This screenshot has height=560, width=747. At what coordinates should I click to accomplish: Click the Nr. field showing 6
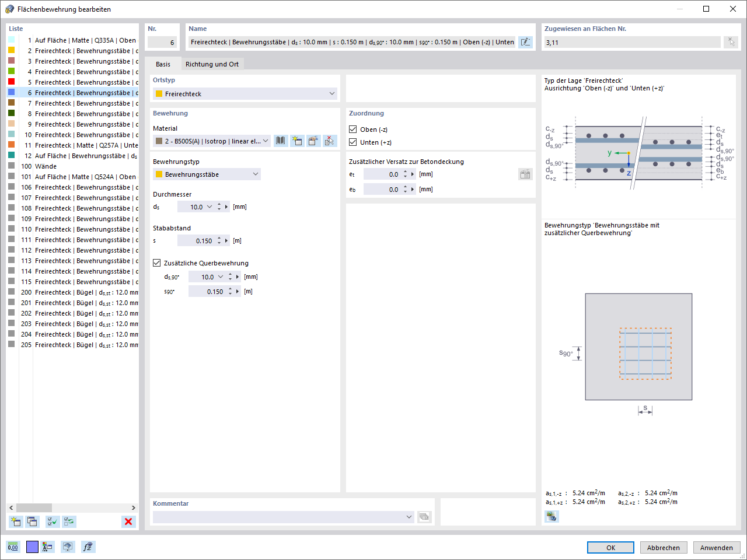pos(162,42)
